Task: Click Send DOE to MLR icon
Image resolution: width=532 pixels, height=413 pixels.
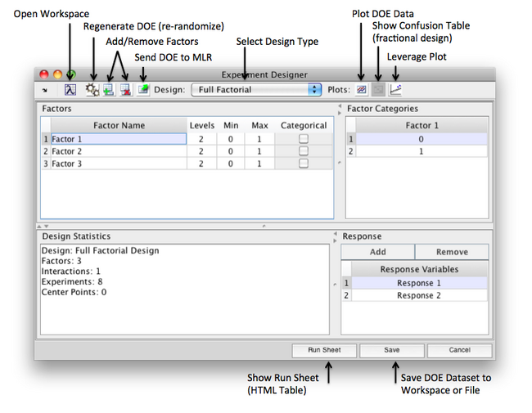Action: (x=143, y=89)
